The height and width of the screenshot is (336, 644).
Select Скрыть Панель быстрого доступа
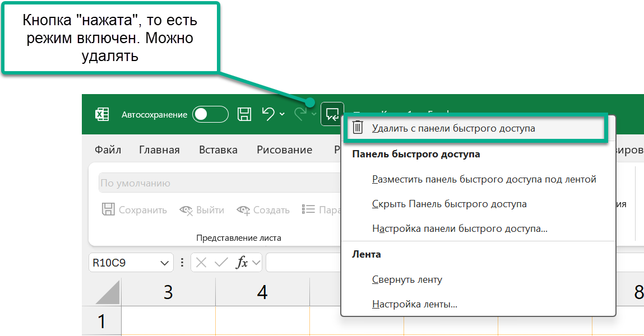click(449, 204)
